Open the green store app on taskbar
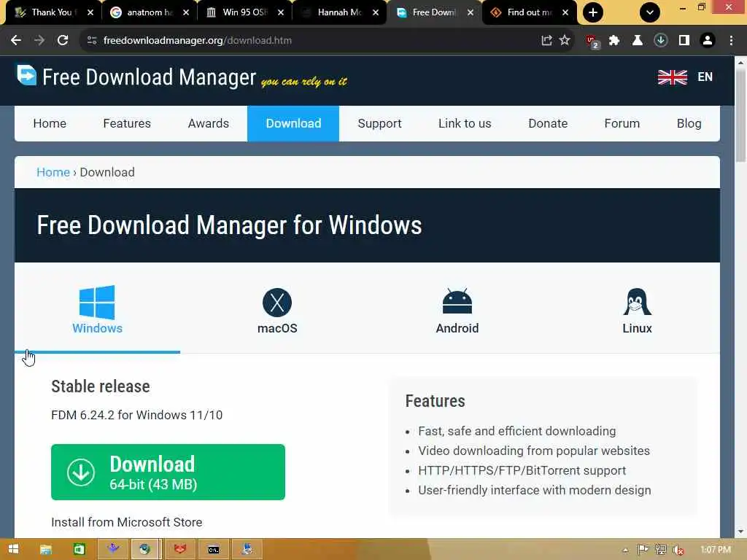 (x=79, y=550)
